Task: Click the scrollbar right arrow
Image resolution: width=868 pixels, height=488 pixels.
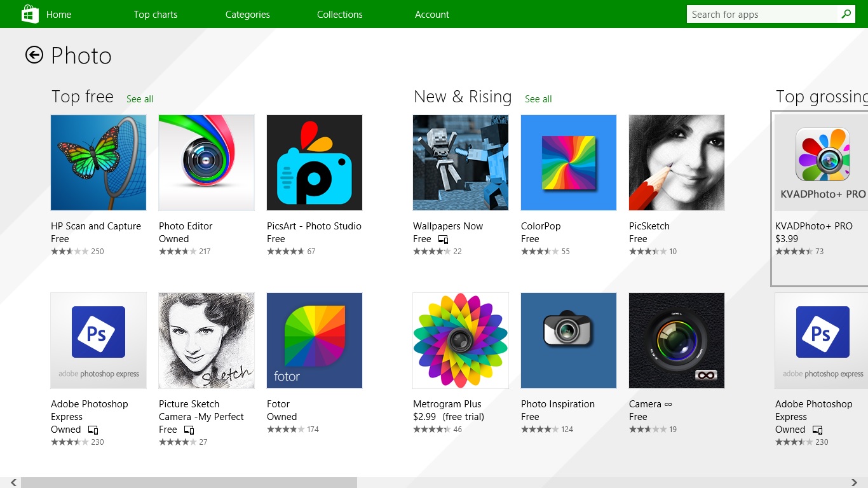Action: point(854,483)
